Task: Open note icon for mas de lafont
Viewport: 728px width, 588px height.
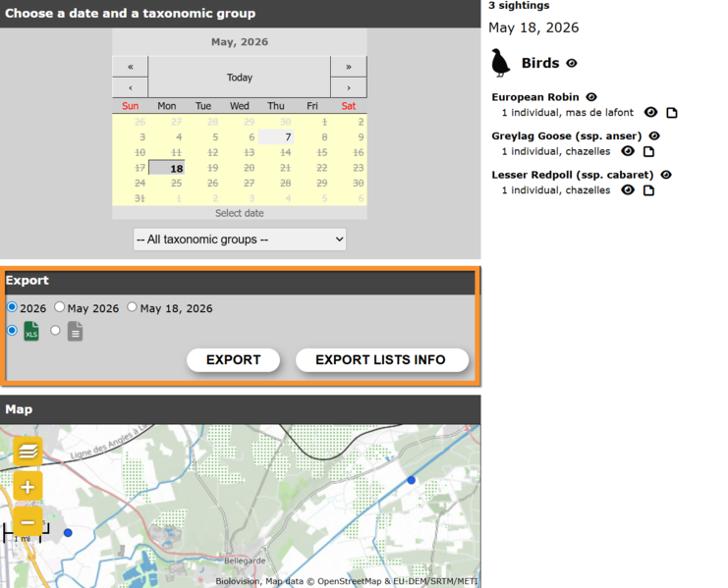Action: point(672,113)
